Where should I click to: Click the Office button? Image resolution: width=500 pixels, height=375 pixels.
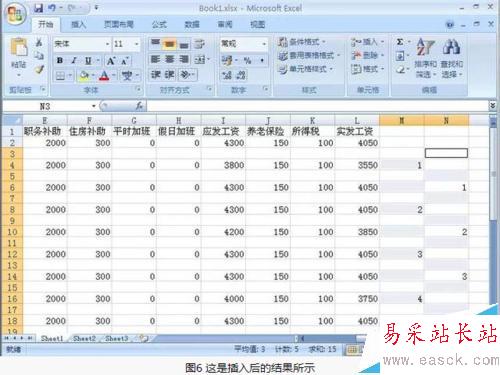click(x=15, y=15)
